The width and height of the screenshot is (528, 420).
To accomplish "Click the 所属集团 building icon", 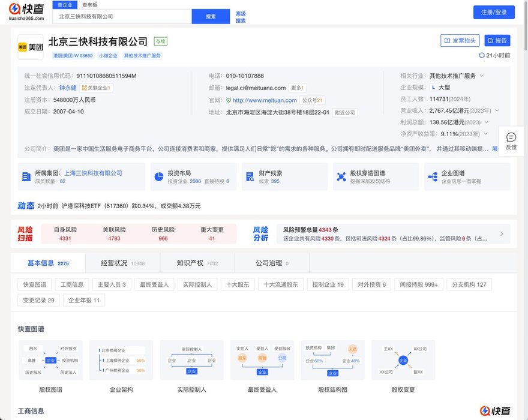I will pos(26,176).
